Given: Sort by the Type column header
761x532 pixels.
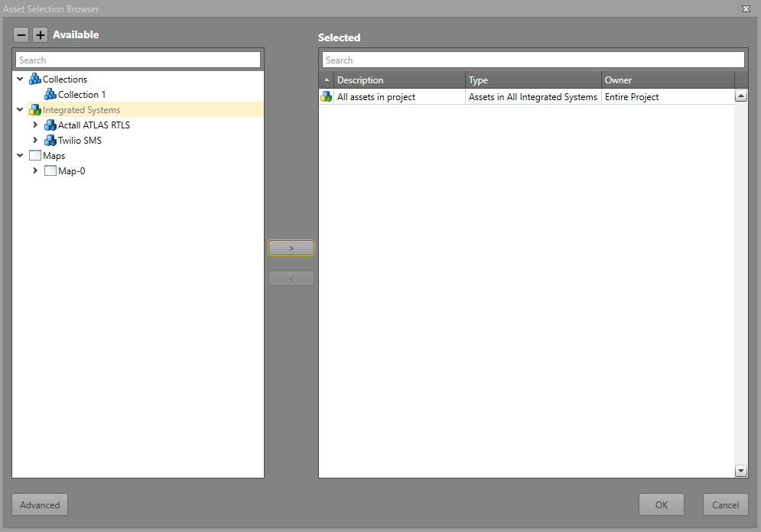Looking at the screenshot, I should [x=532, y=80].
